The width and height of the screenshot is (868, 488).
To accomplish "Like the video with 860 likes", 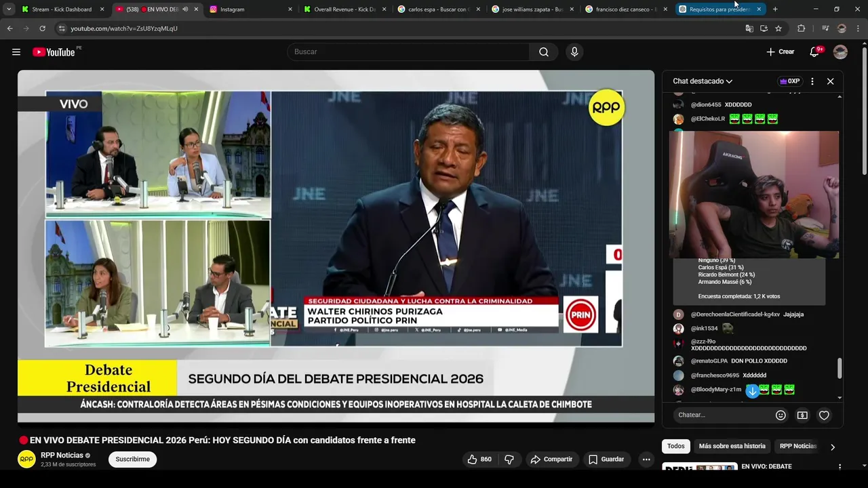I will [x=479, y=460].
